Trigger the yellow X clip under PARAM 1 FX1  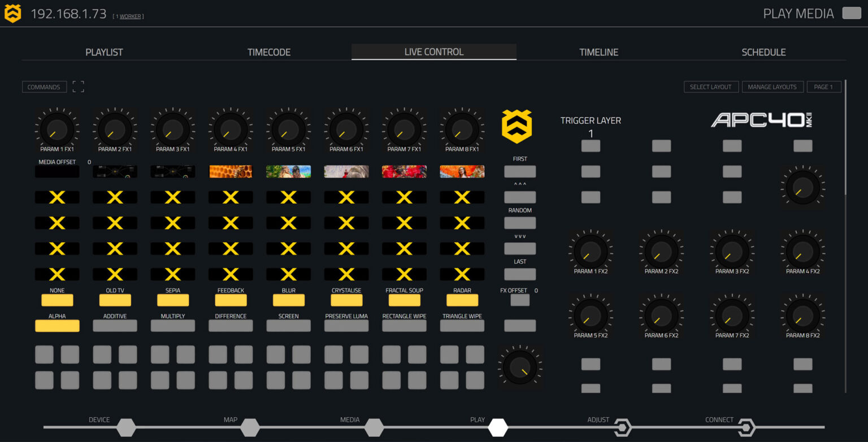[x=57, y=197]
